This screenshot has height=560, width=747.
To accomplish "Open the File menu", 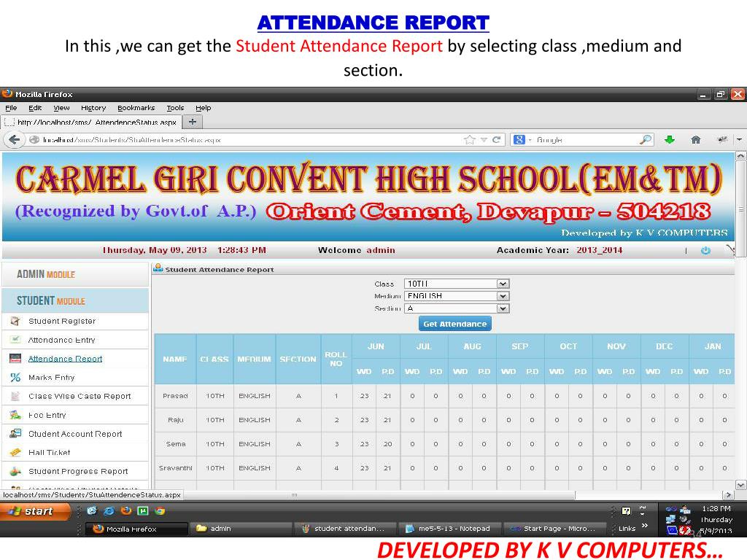I will [11, 108].
